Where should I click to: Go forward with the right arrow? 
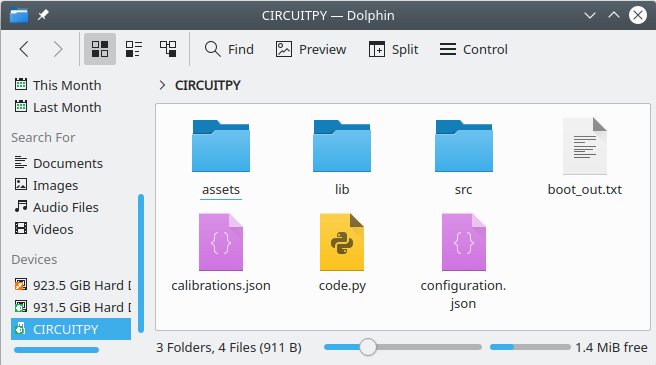click(58, 49)
